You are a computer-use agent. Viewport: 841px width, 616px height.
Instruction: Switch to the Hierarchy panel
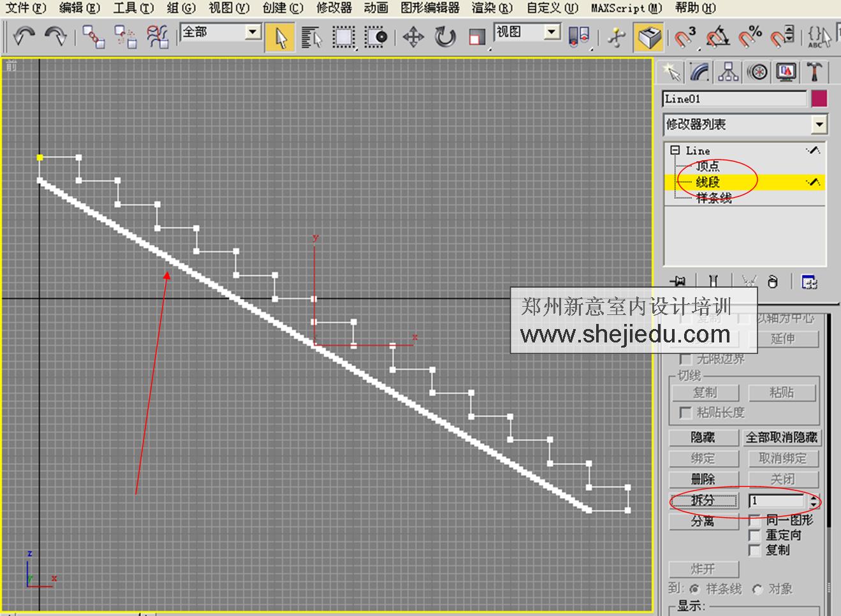tap(727, 72)
